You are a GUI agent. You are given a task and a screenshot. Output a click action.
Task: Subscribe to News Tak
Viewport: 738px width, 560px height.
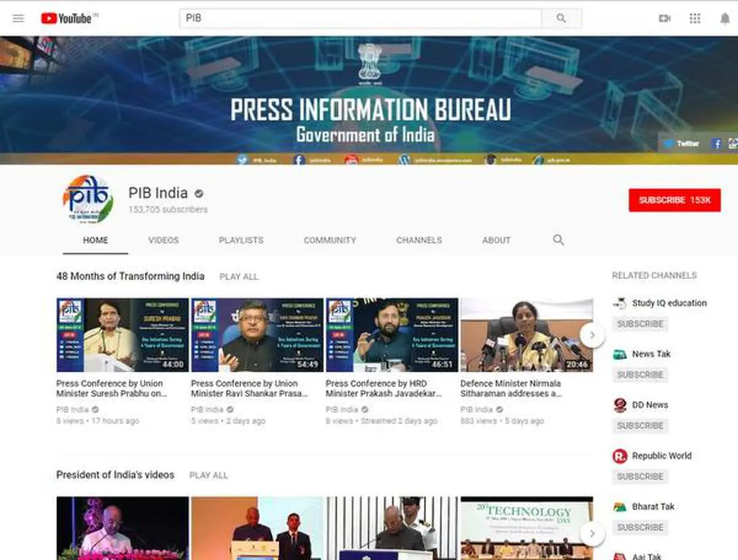[x=640, y=375]
